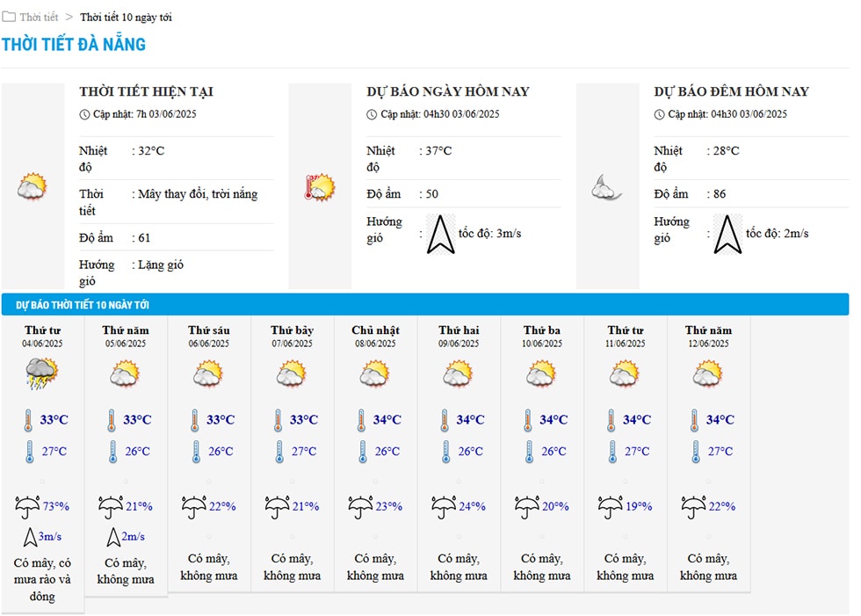Click the today wind direction arrow icon
Screen dimensions: 861x616
(440, 235)
